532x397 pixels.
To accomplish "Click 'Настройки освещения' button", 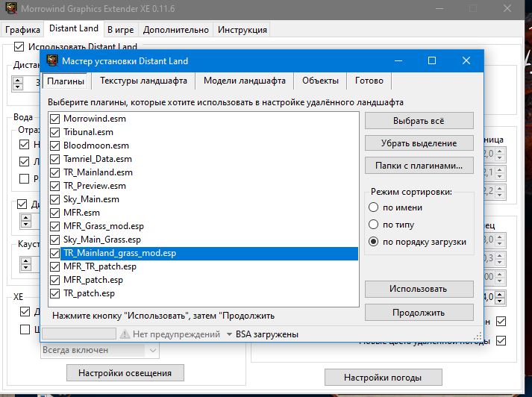I will pyautogui.click(x=125, y=373).
